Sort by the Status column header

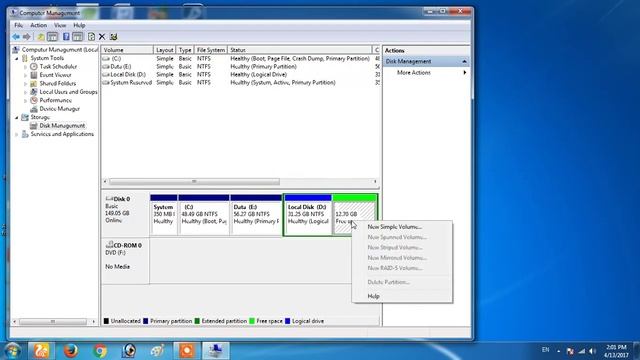300,50
